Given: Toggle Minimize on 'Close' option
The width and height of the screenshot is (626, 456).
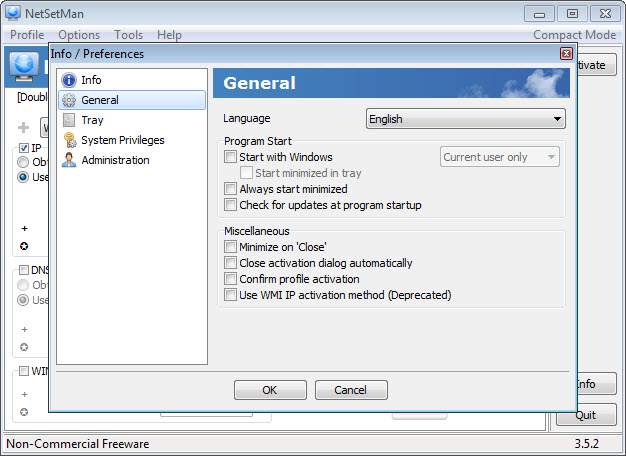Looking at the screenshot, I should [x=231, y=247].
